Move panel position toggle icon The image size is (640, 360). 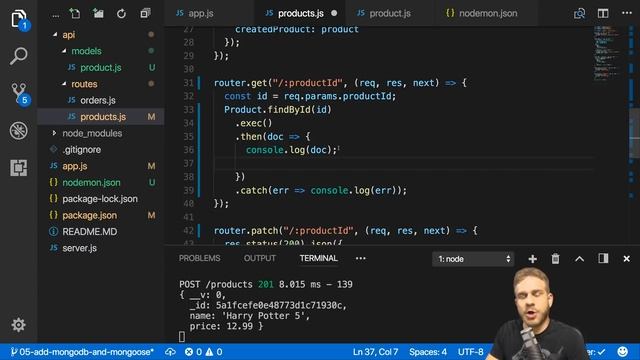pyautogui.click(x=603, y=258)
